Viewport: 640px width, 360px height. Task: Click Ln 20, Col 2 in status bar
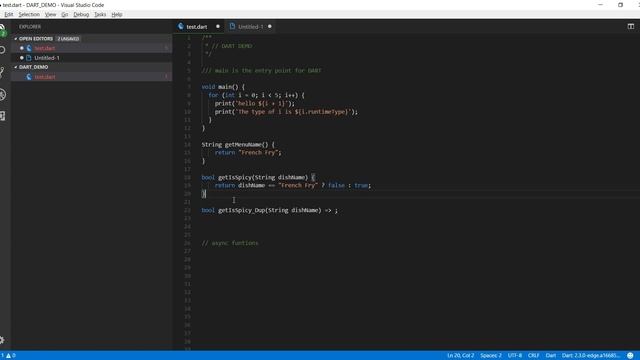(x=460, y=356)
